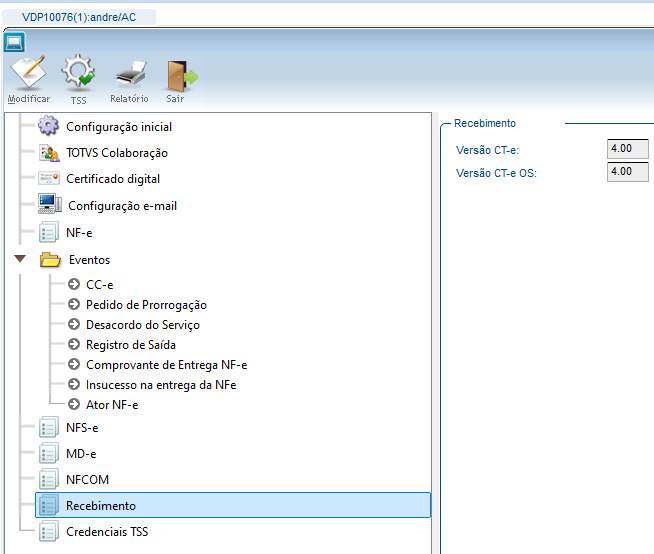Click the Sair exit door icon
The image size is (654, 554).
[182, 76]
